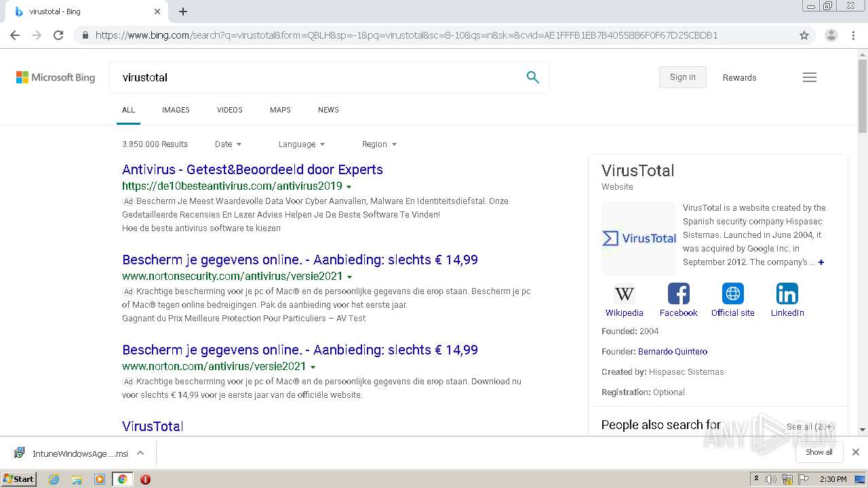Viewport: 868px width, 488px height.
Task: Open the VirusTotal search result title
Action: [153, 426]
